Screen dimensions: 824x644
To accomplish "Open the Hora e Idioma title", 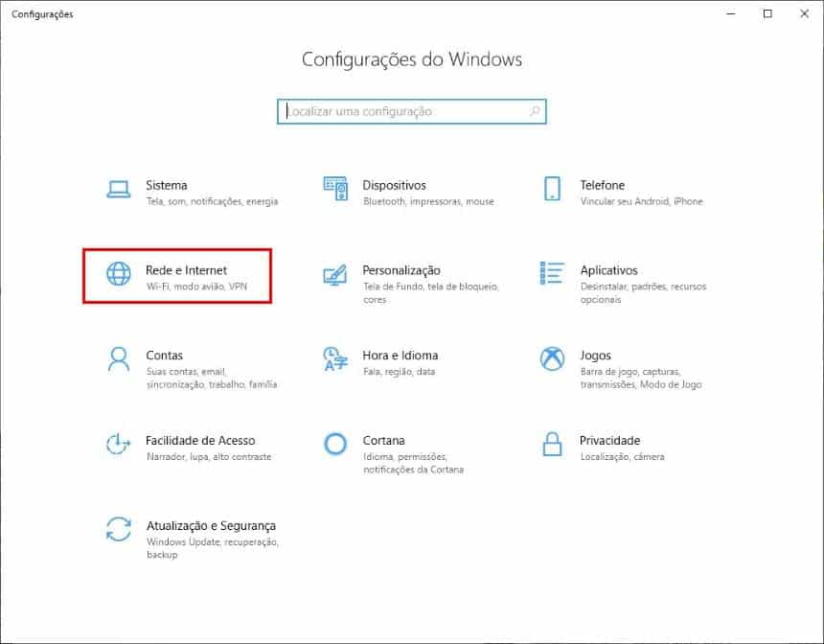I will 400,356.
